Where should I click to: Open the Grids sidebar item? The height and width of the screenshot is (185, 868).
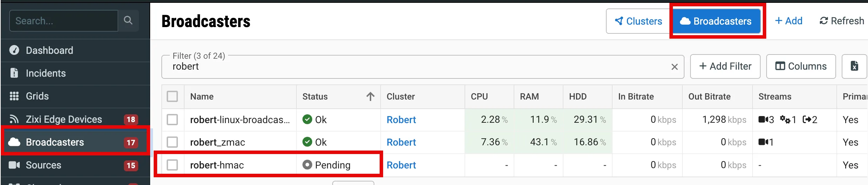(x=75, y=96)
